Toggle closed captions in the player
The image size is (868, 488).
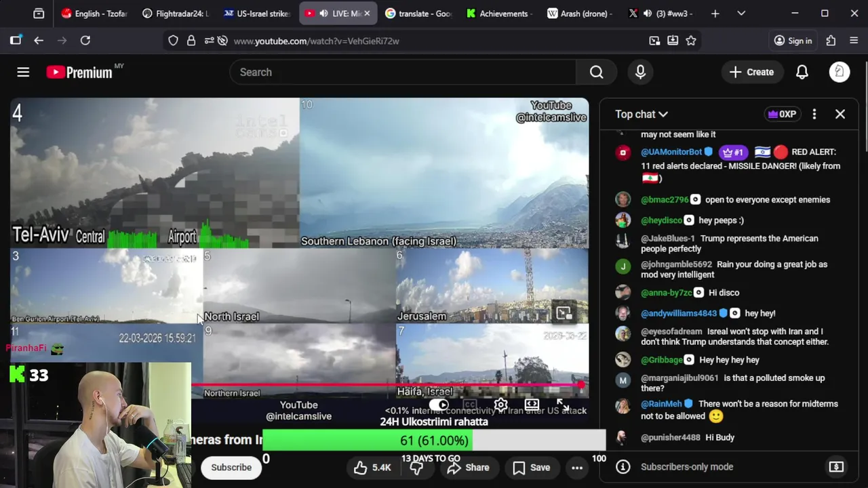point(469,405)
